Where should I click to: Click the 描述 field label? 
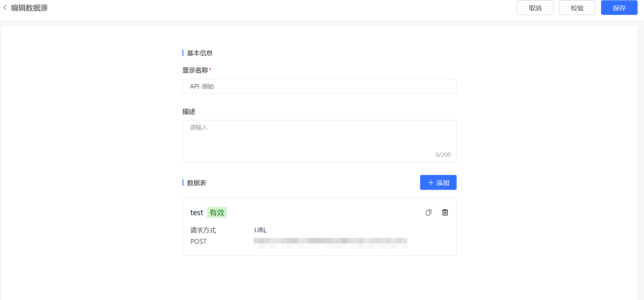189,112
